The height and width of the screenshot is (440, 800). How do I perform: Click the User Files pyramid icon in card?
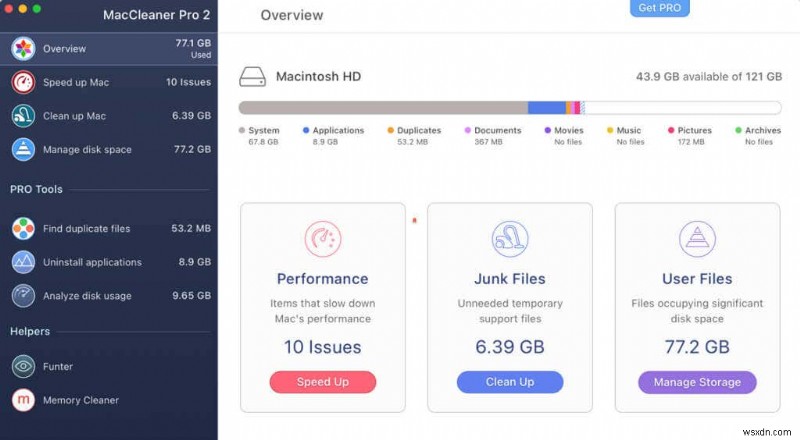697,239
